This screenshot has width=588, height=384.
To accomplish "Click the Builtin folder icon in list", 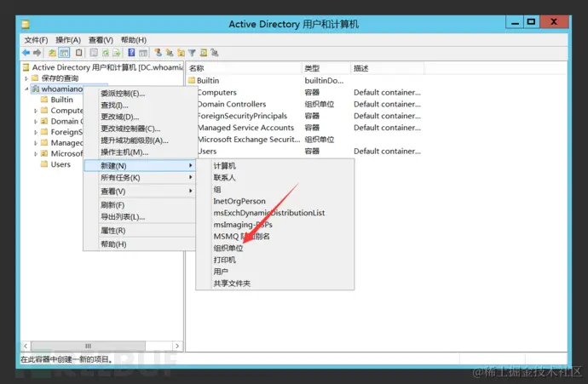I will tap(192, 80).
